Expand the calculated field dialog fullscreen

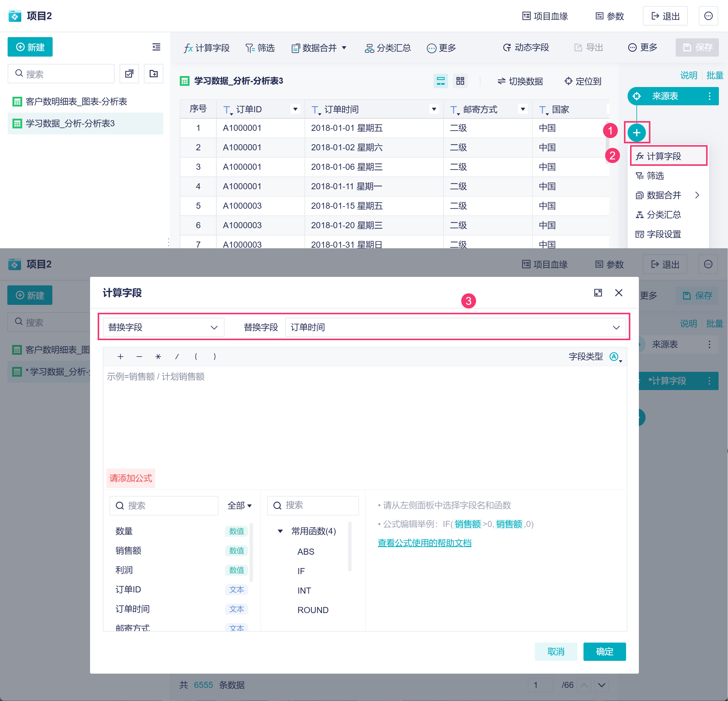coord(597,293)
